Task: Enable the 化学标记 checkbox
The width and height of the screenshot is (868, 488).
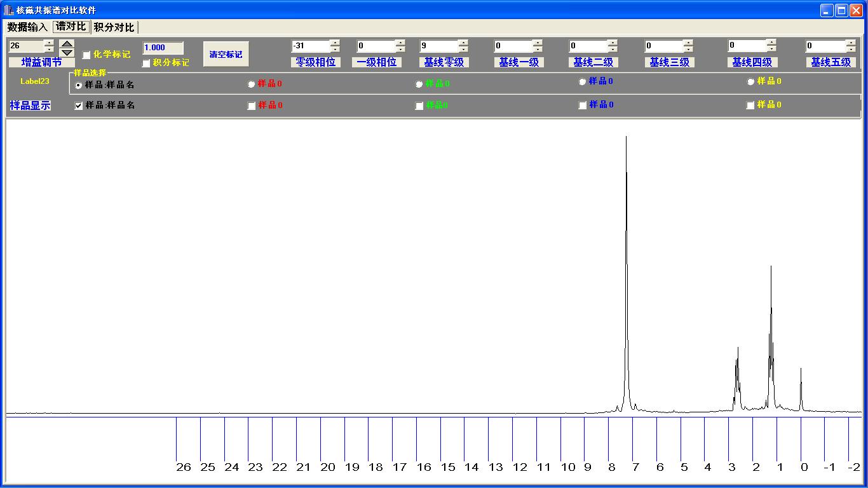Action: pyautogui.click(x=86, y=55)
